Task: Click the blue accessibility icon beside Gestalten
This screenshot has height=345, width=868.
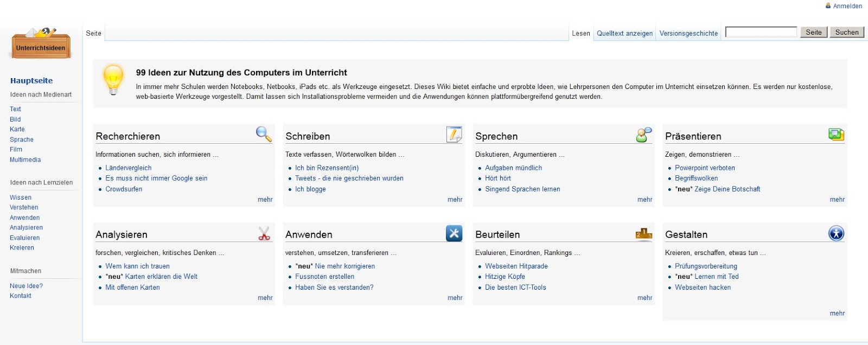Action: tap(836, 233)
